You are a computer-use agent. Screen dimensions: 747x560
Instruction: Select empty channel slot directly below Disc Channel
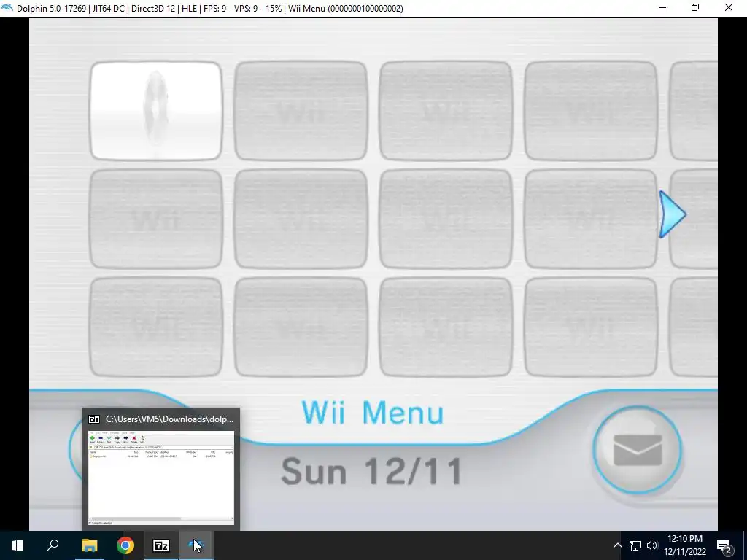[156, 219]
